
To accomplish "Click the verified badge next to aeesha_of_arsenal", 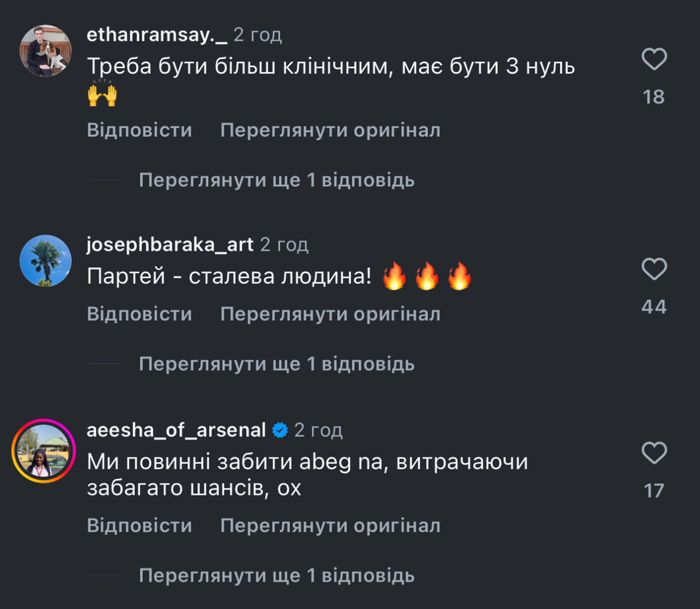I will click(280, 430).
